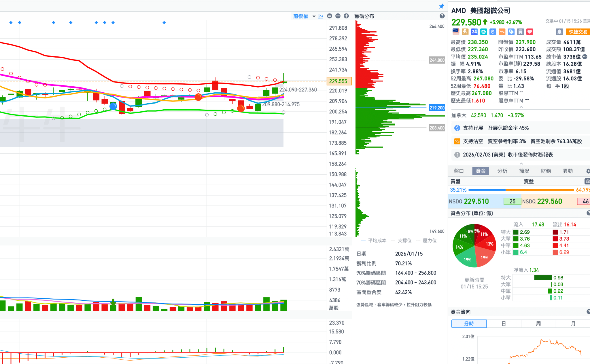Screen dimensions: 590x364
Task: Click the 快捷交易 button
Action: 578,32
